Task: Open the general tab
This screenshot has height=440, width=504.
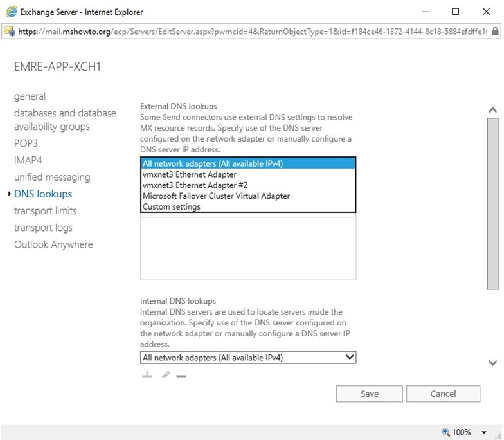Action: coord(30,96)
